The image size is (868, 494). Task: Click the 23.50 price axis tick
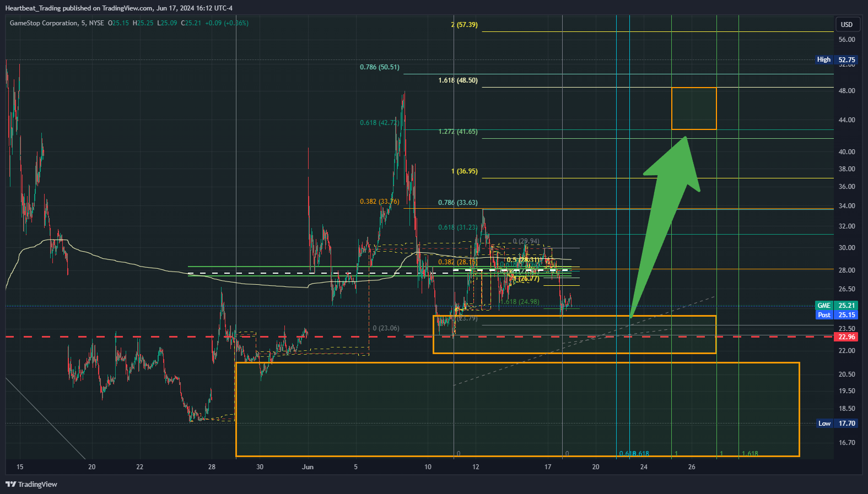pyautogui.click(x=847, y=329)
